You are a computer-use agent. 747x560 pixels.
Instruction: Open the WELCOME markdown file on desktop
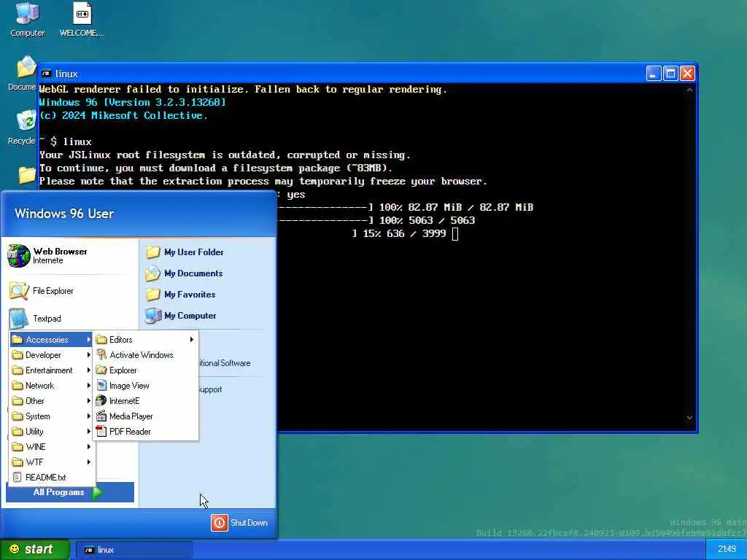(82, 19)
